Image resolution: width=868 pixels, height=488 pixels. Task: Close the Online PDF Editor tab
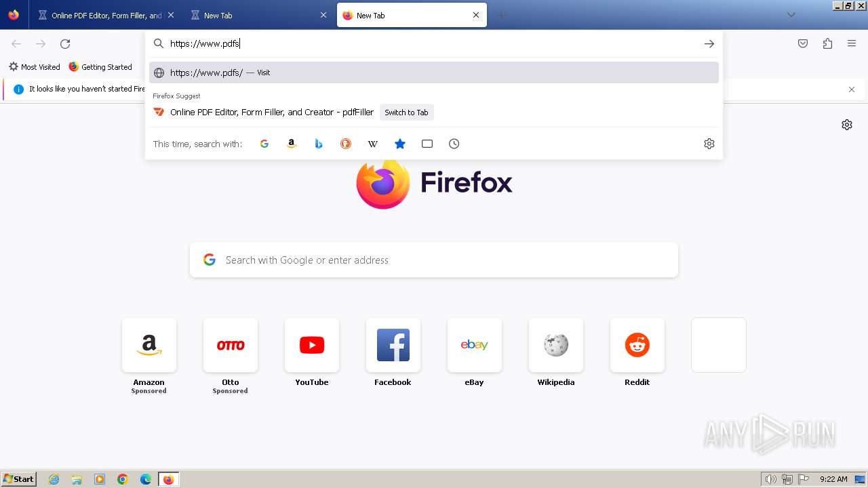tap(170, 15)
